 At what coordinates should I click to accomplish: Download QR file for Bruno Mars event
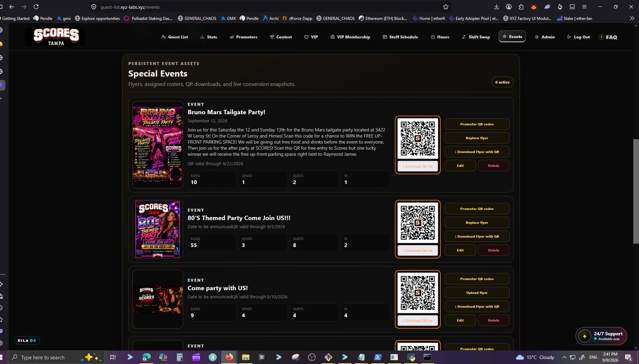pos(418,166)
